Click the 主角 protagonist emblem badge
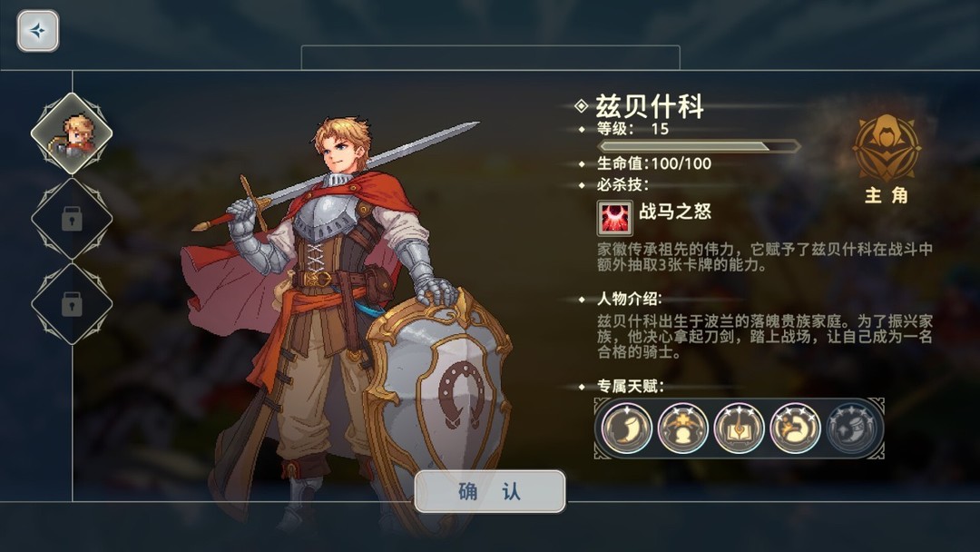 pyautogui.click(x=887, y=149)
